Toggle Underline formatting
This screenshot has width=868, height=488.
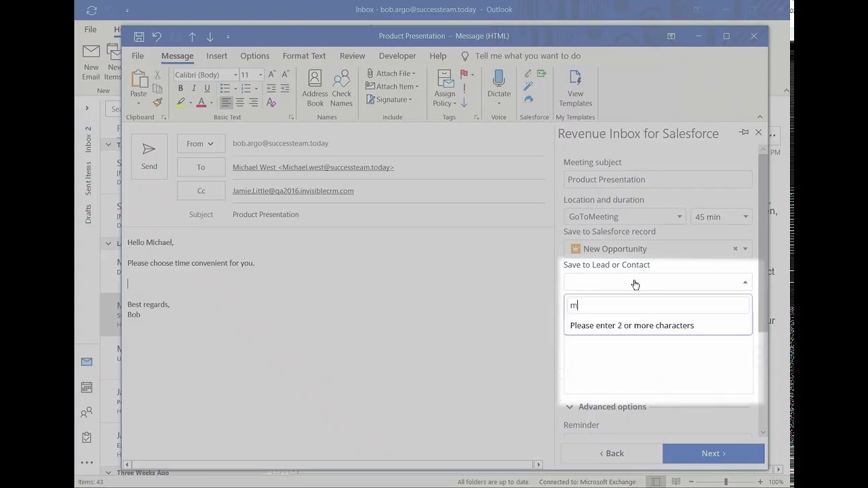pos(208,89)
